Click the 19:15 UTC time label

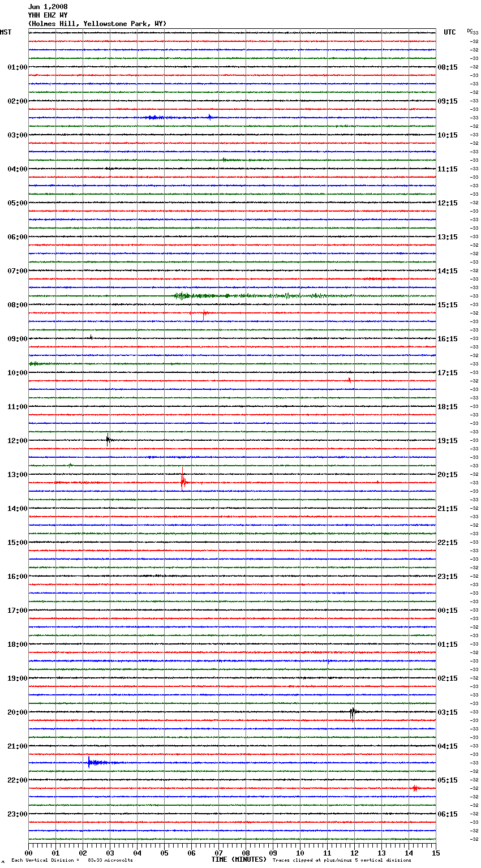click(448, 441)
